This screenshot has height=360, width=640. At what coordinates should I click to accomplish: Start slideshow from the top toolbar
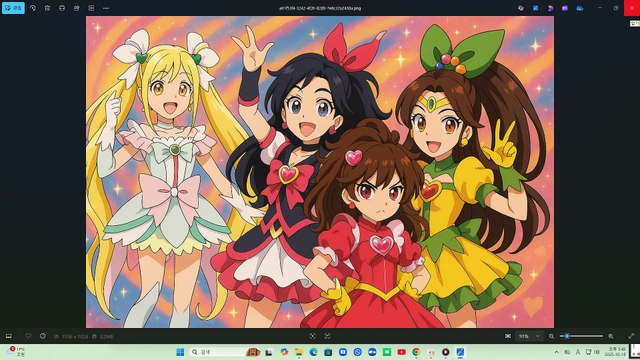[x=91, y=8]
